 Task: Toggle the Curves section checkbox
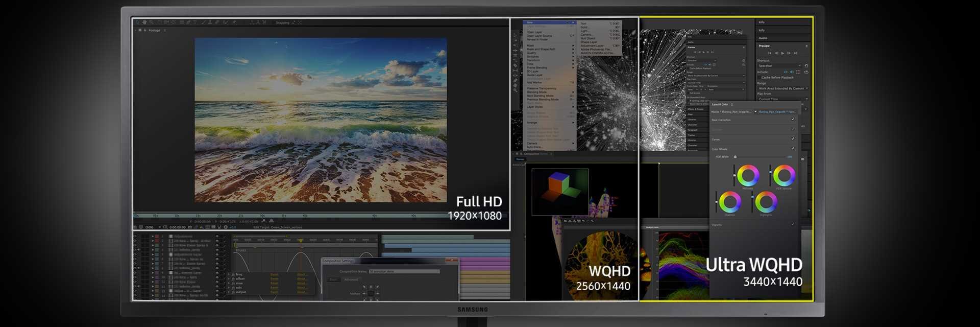(793, 139)
